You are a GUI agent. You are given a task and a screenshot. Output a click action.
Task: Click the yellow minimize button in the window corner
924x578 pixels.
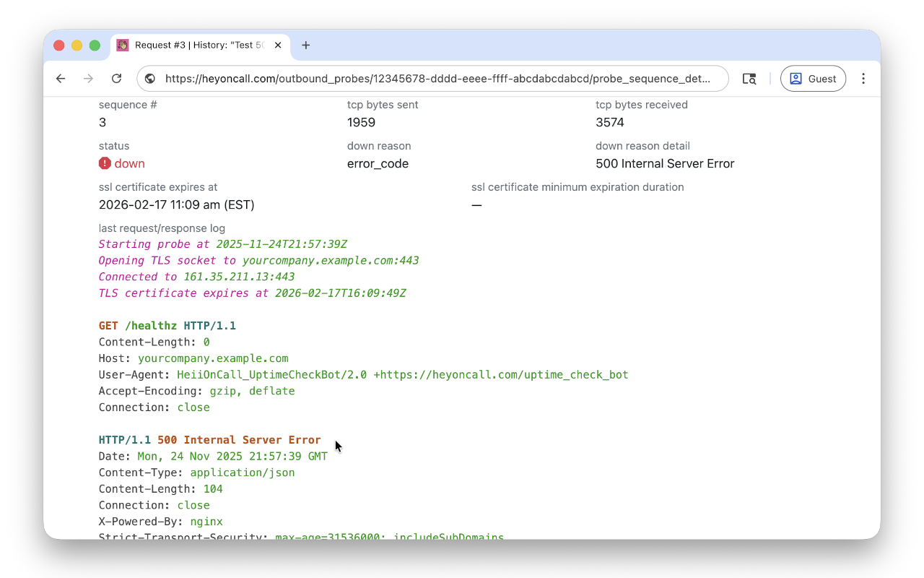(77, 45)
